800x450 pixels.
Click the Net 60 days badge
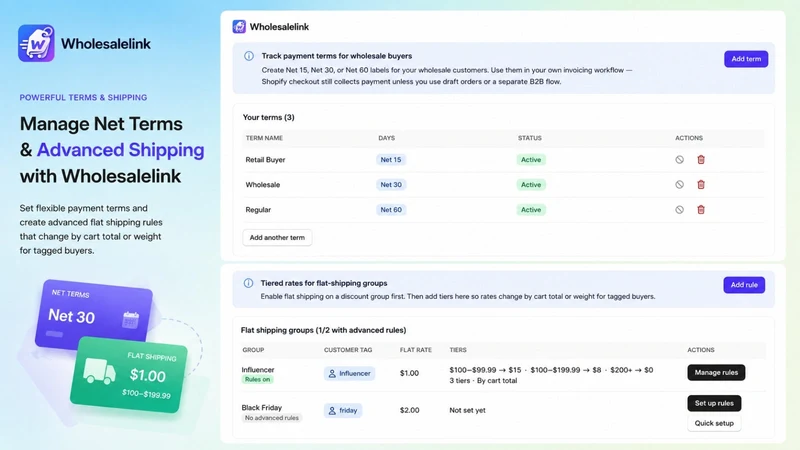point(391,210)
